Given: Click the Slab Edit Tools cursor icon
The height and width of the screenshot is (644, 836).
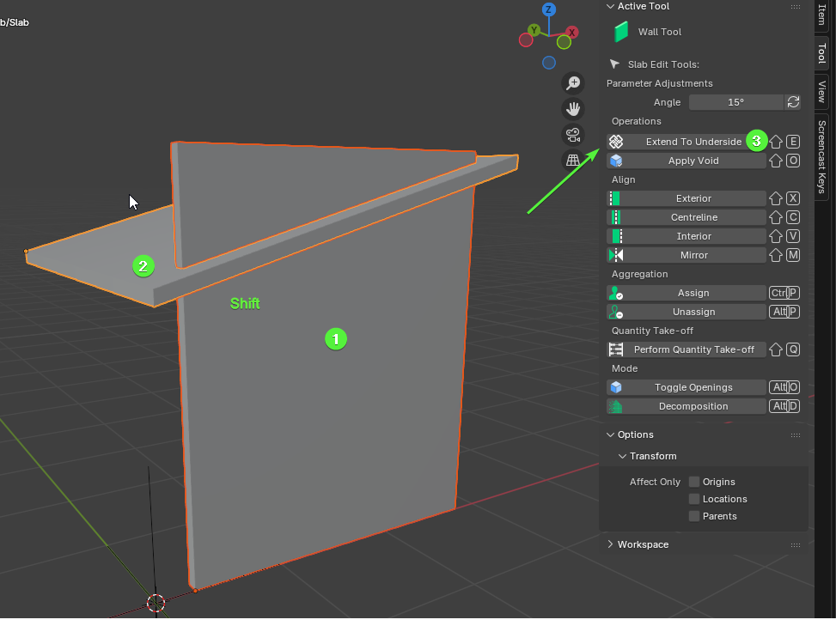Looking at the screenshot, I should [614, 64].
